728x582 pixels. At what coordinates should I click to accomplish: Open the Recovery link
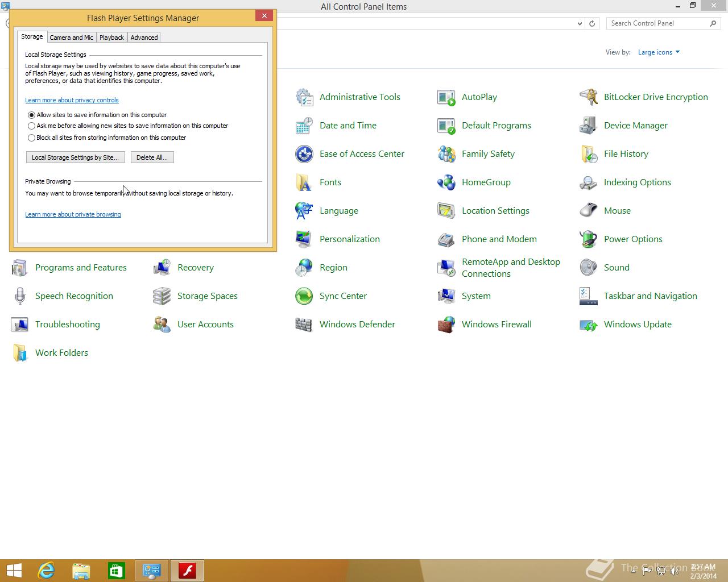coord(196,268)
